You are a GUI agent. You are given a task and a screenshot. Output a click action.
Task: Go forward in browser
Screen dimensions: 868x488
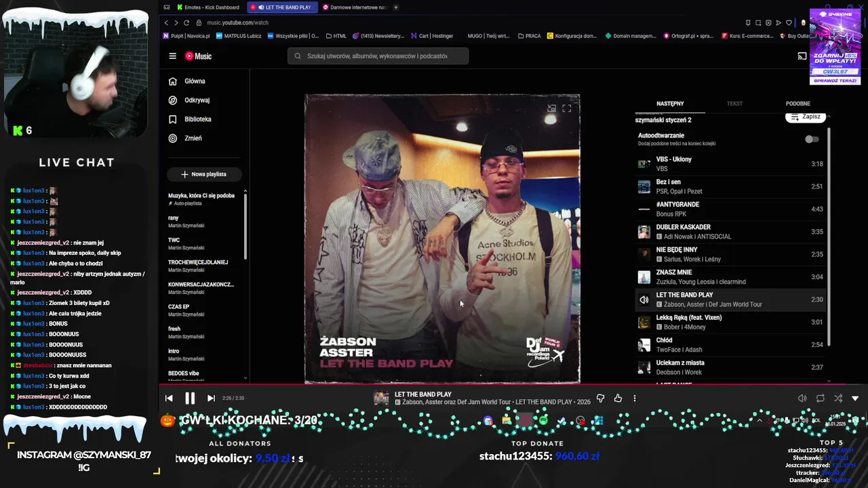click(x=176, y=22)
